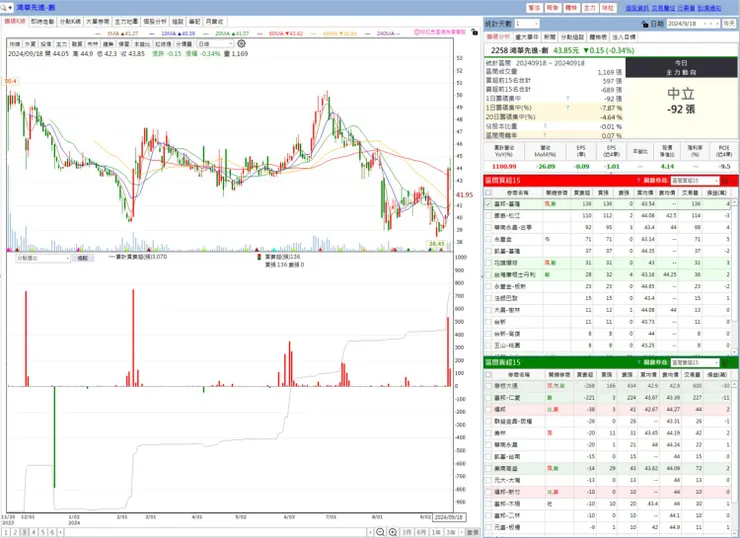The width and height of the screenshot is (740, 538).
Task: Tick the checkbox of the 永豐金 row (71)
Action: (x=488, y=239)
